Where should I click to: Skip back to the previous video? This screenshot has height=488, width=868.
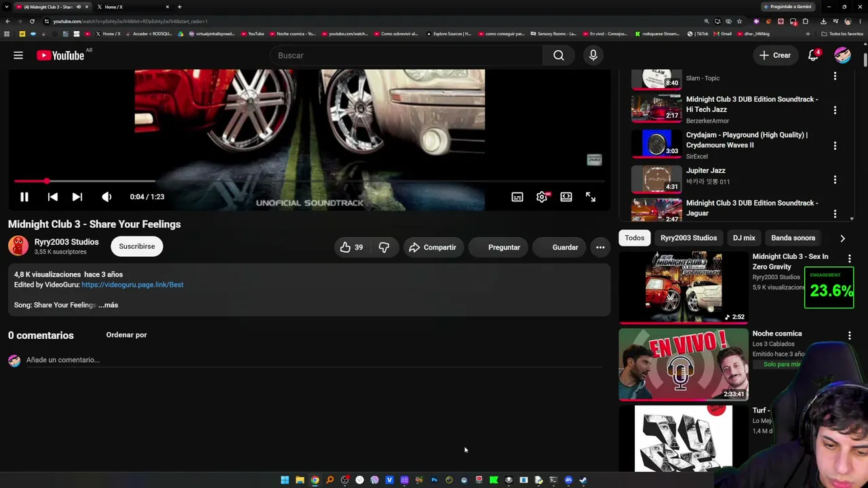click(52, 197)
